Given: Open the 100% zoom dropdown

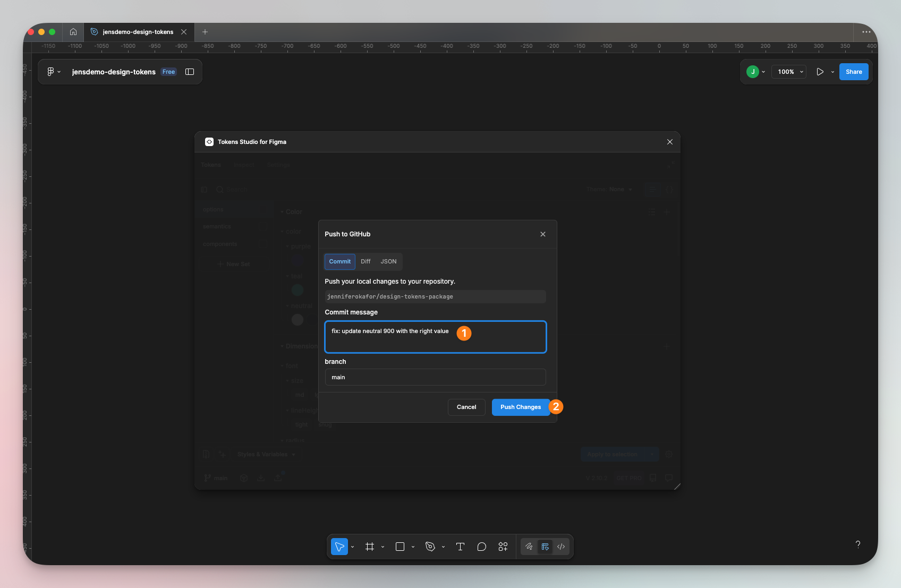Looking at the screenshot, I should tap(789, 72).
